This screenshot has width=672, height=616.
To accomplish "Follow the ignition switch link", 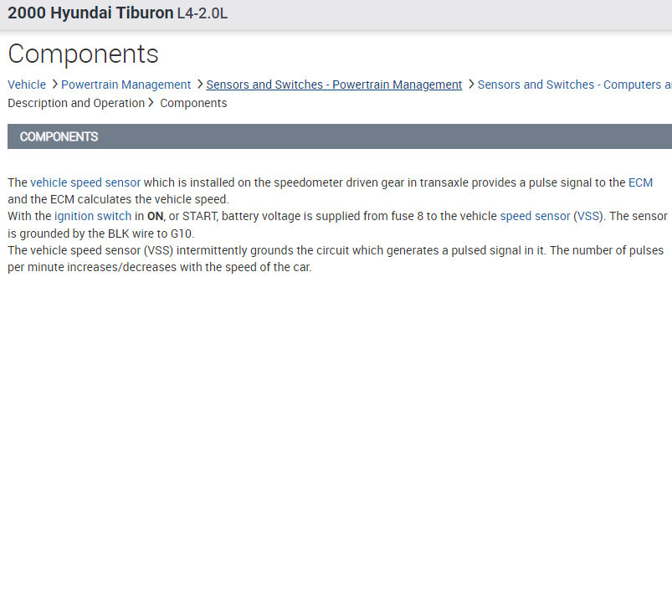I will point(93,216).
